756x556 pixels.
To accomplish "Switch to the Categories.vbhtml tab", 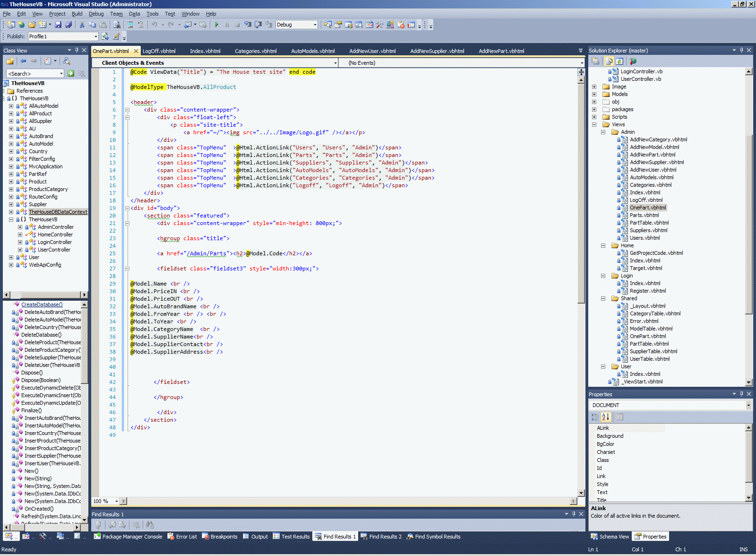I will [256, 51].
